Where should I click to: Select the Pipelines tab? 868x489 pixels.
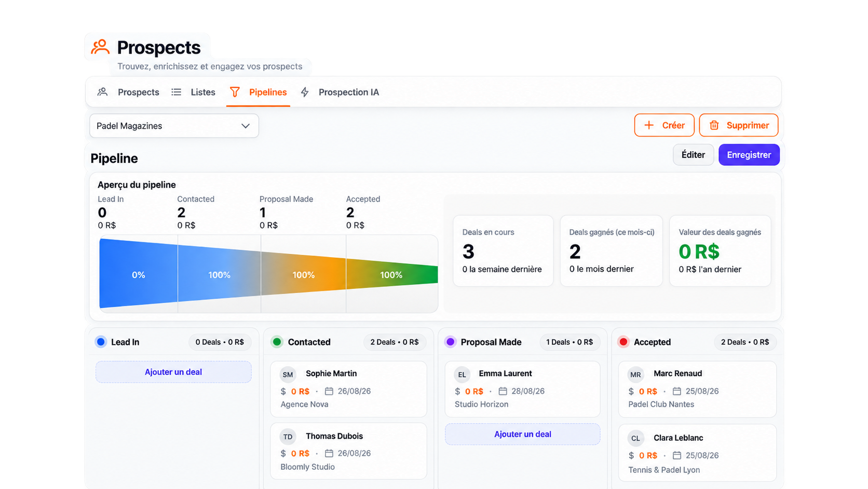258,92
